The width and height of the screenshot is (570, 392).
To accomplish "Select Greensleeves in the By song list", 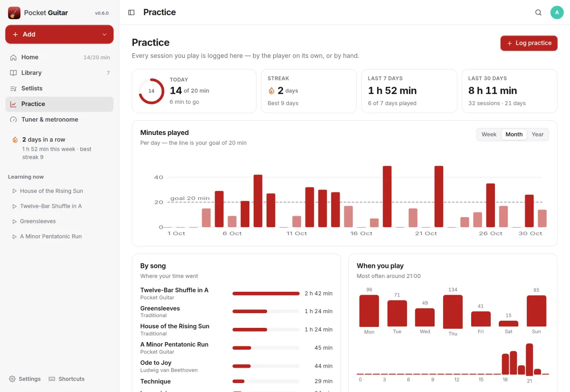I will [x=236, y=312].
